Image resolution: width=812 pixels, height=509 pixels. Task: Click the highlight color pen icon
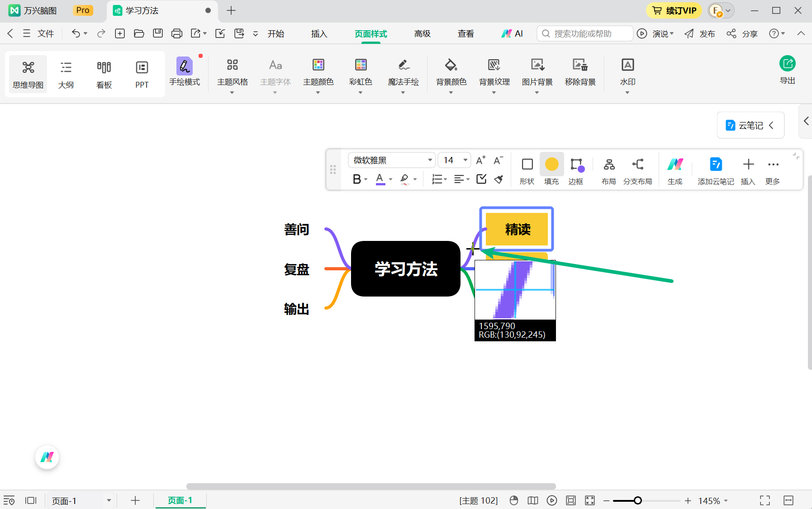click(x=404, y=179)
